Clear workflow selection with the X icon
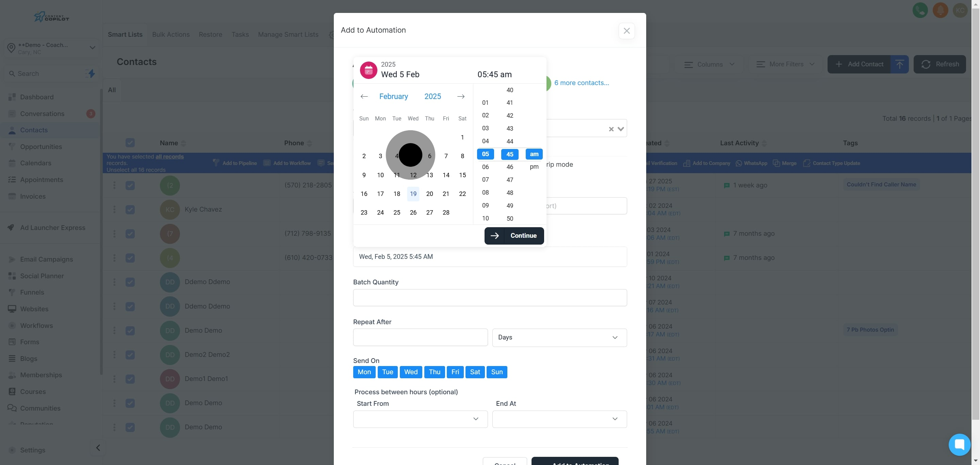Viewport: 980px width, 465px height. (611, 129)
